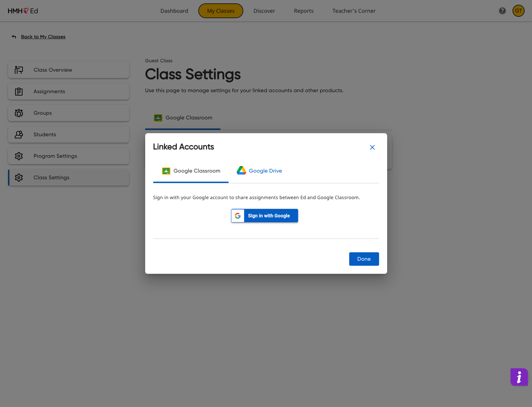Viewport: 532px width, 407px height.
Task: Click the Done button
Action: pos(364,259)
